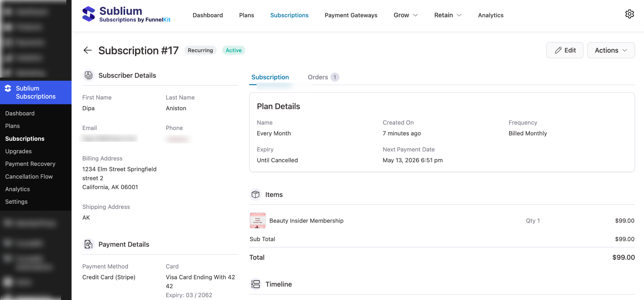Image resolution: width=644 pixels, height=300 pixels.
Task: Click the Subscriber Details person icon
Action: click(88, 75)
